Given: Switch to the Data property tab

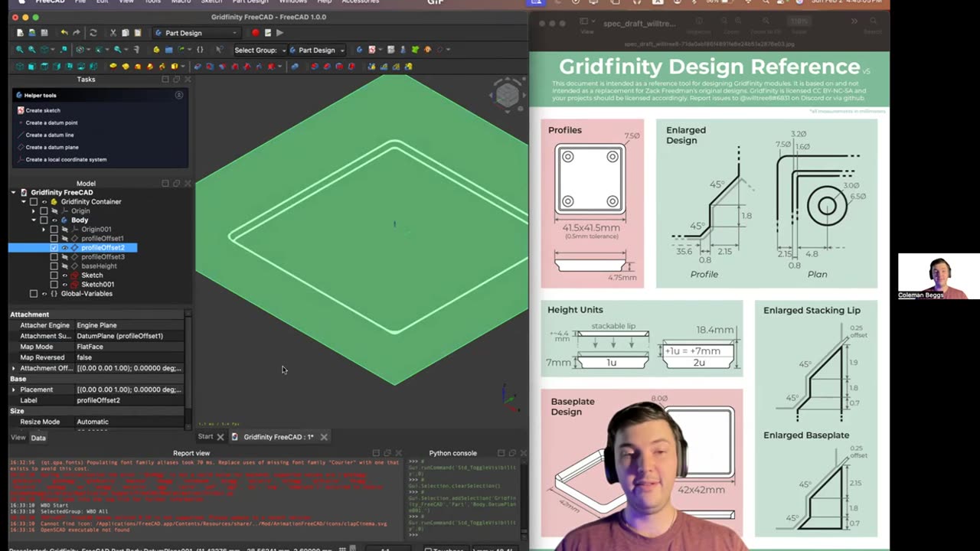Looking at the screenshot, I should click(x=38, y=438).
